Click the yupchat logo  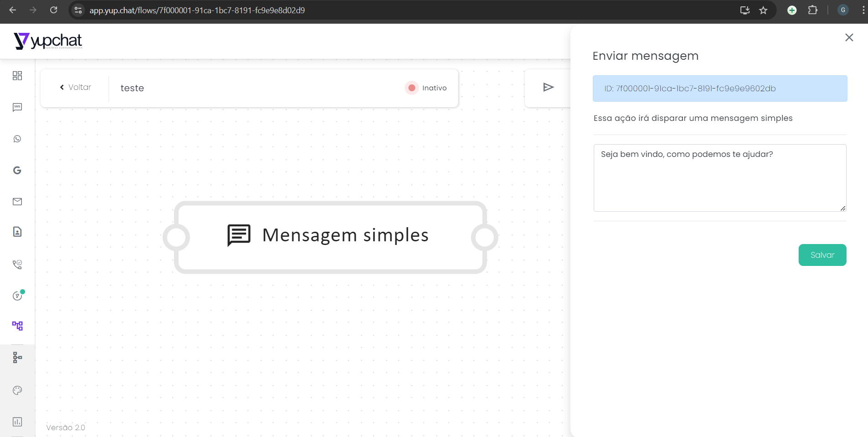[48, 41]
